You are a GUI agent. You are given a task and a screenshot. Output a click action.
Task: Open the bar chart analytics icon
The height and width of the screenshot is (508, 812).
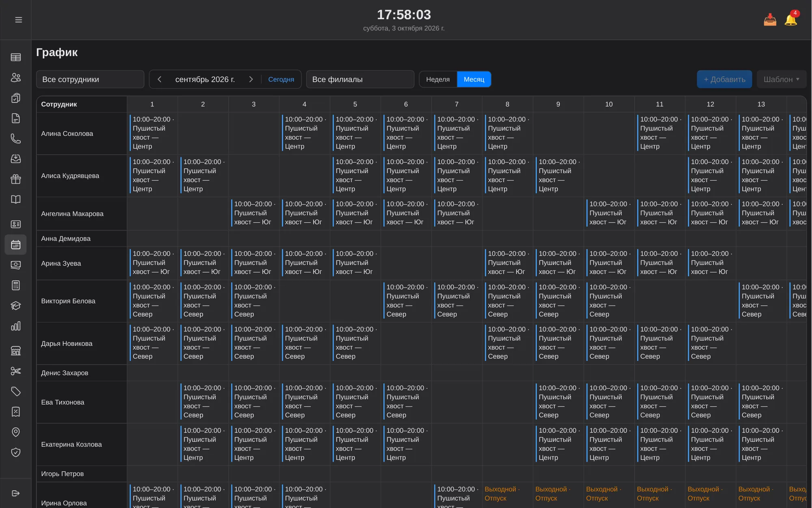pyautogui.click(x=16, y=326)
